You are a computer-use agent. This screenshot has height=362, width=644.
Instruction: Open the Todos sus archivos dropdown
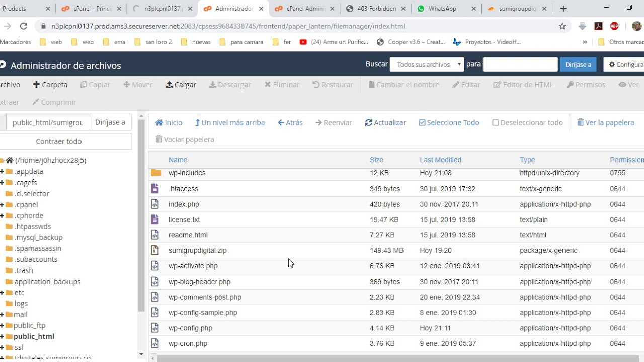point(427,64)
